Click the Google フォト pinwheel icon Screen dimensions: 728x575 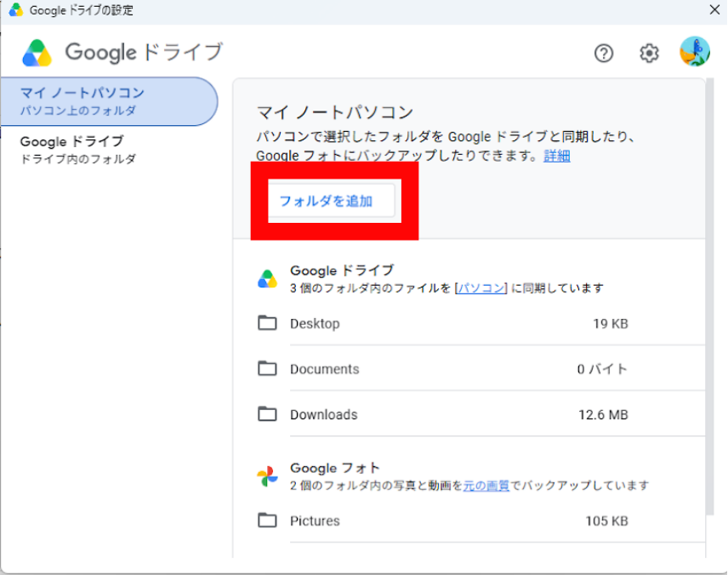[267, 476]
